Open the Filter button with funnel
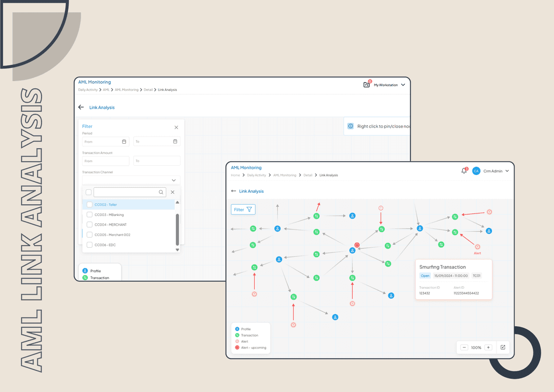 [243, 209]
